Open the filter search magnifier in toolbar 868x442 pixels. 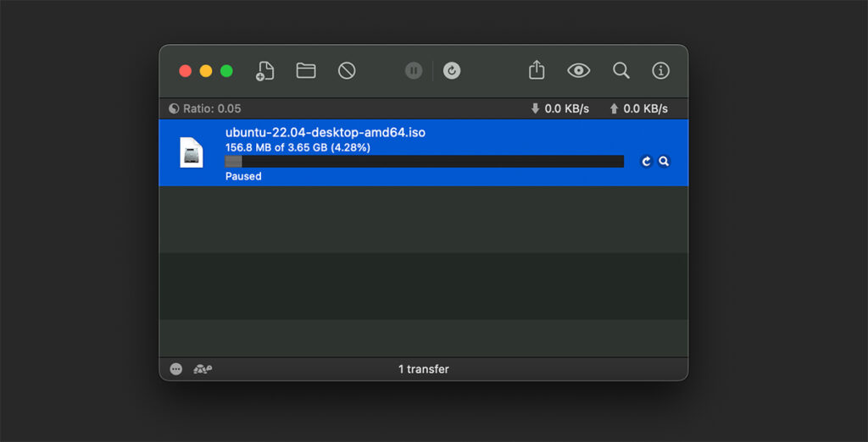coord(621,70)
